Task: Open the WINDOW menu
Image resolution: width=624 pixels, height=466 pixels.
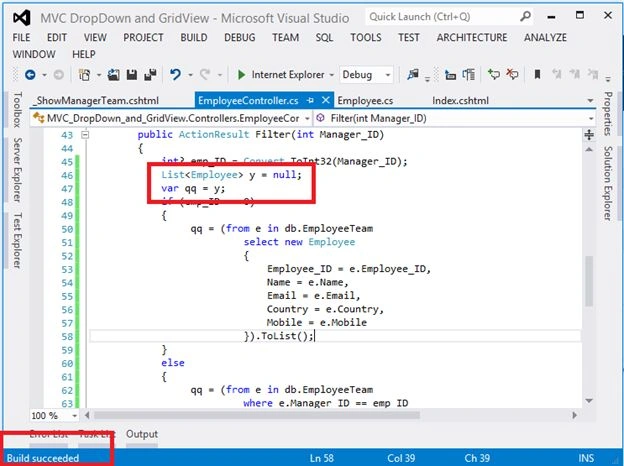Action: (x=34, y=54)
